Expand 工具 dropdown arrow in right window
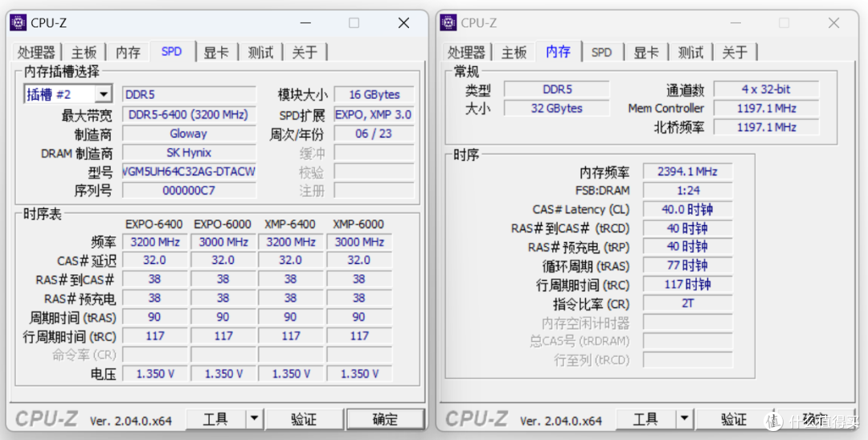 pos(685,419)
